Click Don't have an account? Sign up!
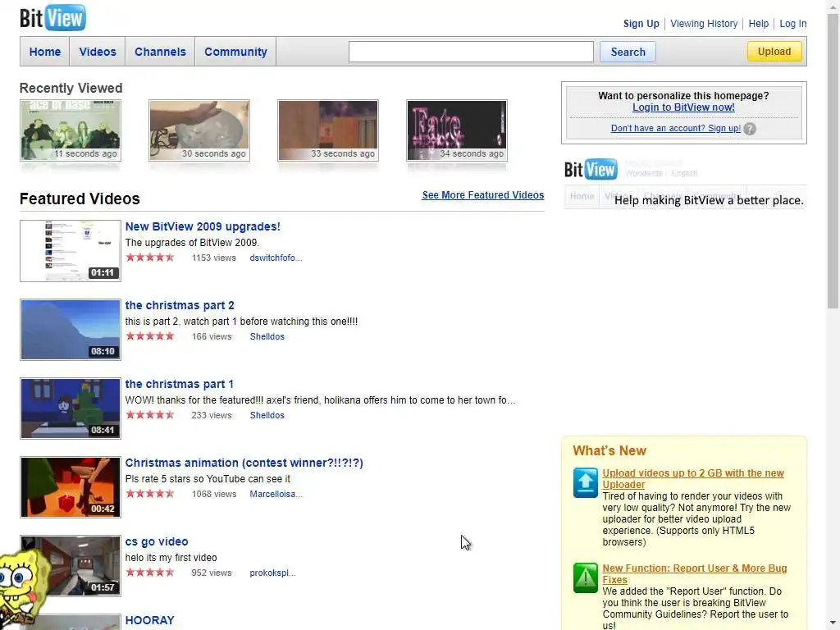 (676, 128)
